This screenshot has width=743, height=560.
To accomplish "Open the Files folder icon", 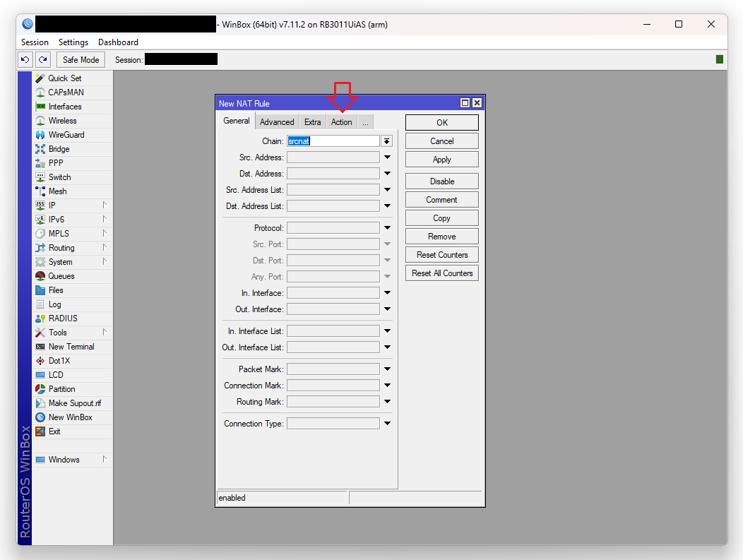I will tap(40, 290).
